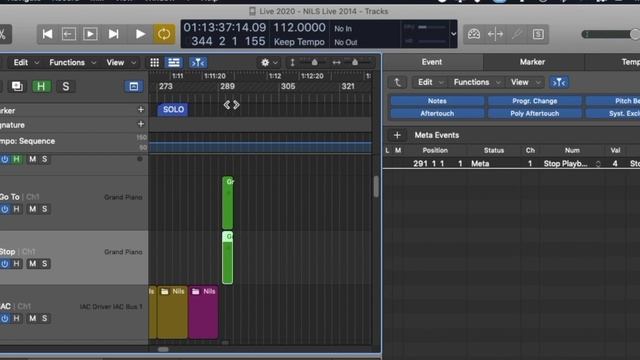Open Event list Functions menu
Screen dimensions: 640x360
[x=476, y=82]
